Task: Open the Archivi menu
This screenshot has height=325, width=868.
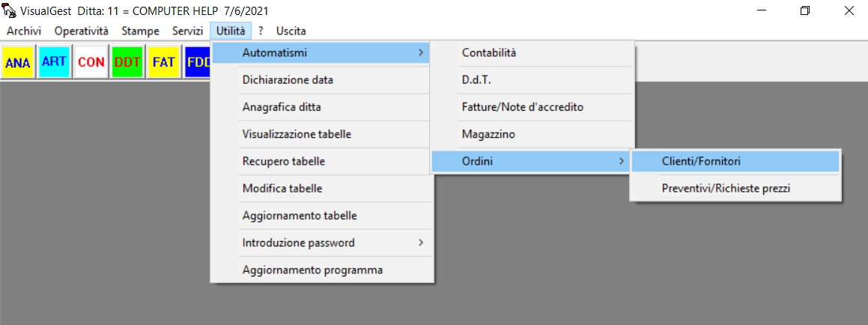Action: click(24, 31)
